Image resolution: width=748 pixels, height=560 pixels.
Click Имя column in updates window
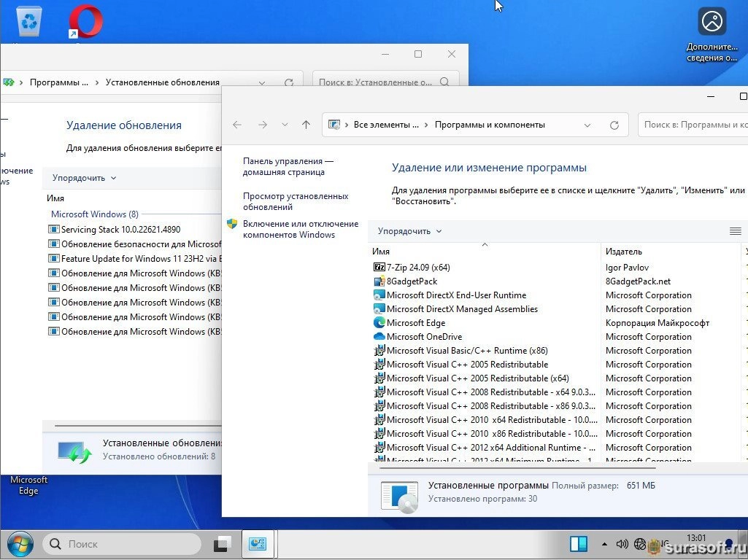pos(55,198)
